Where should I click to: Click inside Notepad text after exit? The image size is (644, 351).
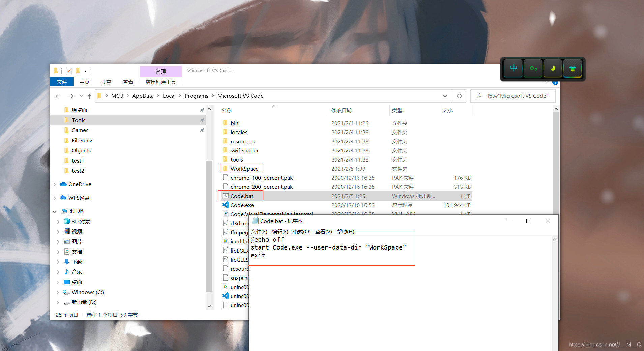(x=266, y=255)
